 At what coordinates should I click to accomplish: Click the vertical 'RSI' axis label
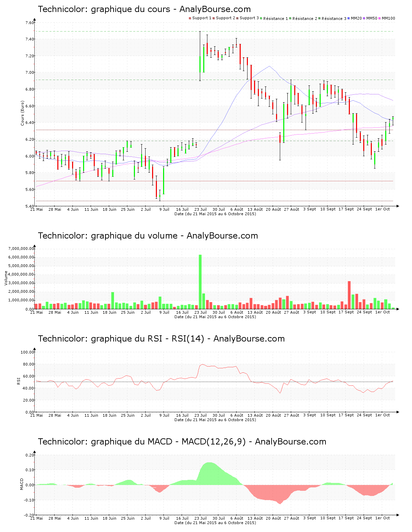click(19, 381)
